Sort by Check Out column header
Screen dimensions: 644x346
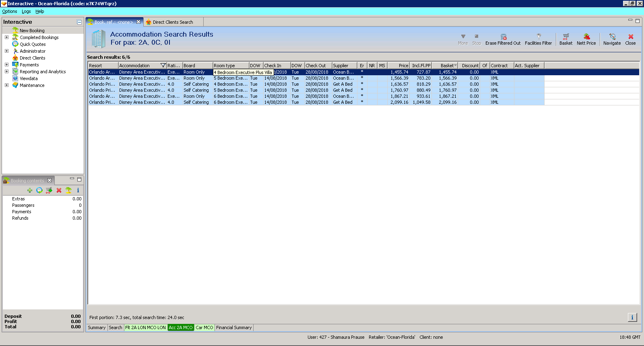coord(318,66)
